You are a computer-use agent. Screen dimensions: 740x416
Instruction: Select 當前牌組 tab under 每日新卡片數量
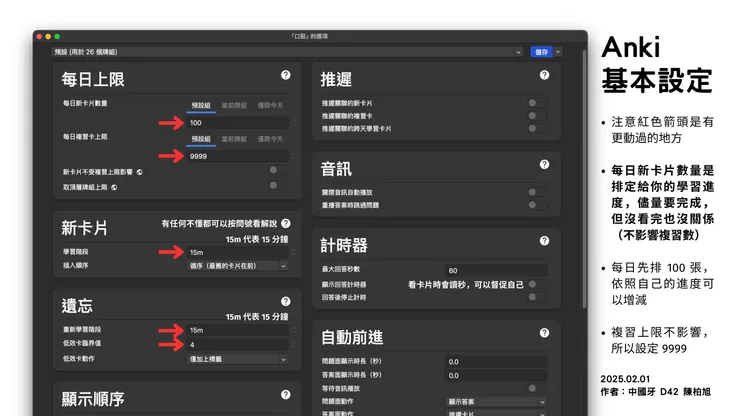click(x=234, y=105)
